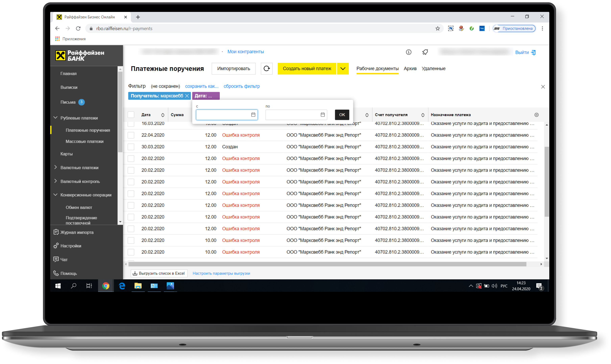Click the сбросить фильтр link
The width and height of the screenshot is (611, 364).
point(241,86)
